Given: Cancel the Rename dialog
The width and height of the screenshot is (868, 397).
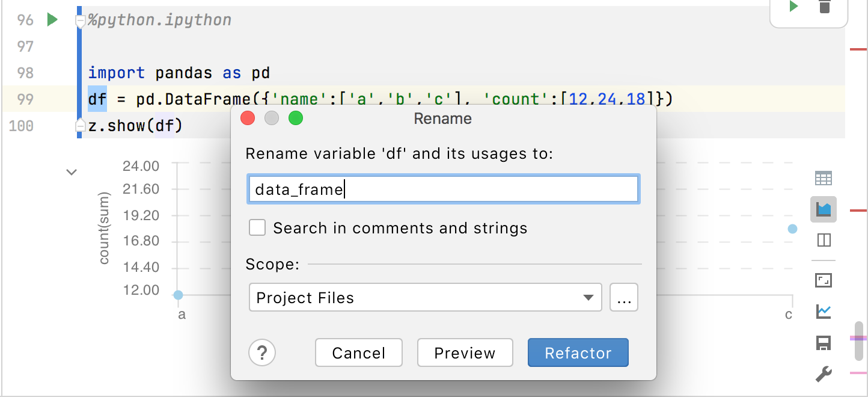Looking at the screenshot, I should (x=358, y=353).
